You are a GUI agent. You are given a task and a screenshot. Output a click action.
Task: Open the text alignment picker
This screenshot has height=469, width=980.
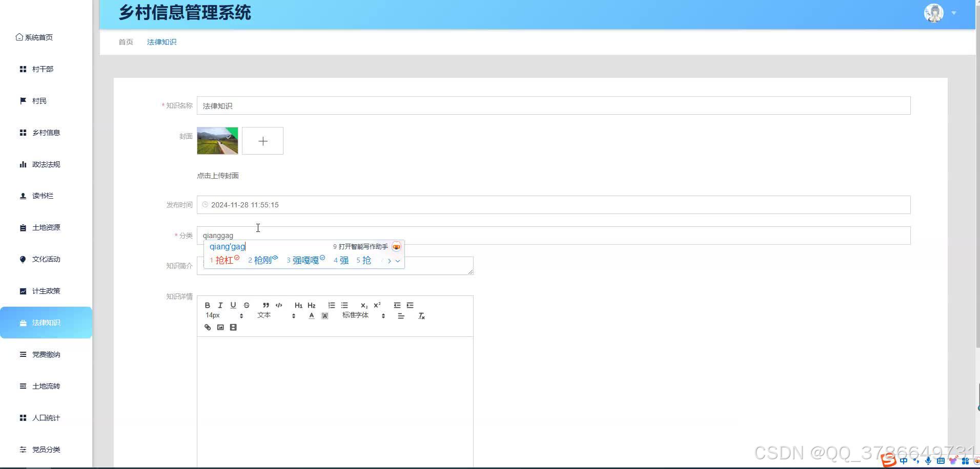pos(401,316)
